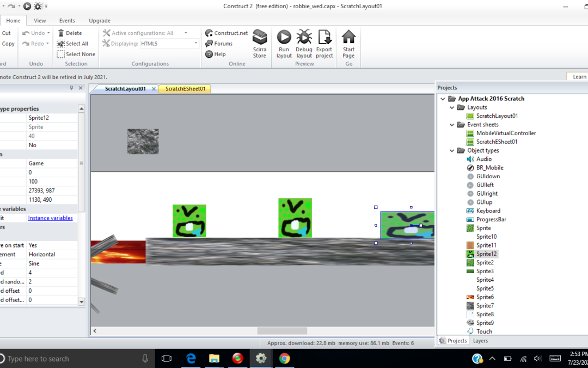588x368 pixels.
Task: Click the Copy button
Action: tap(8, 44)
